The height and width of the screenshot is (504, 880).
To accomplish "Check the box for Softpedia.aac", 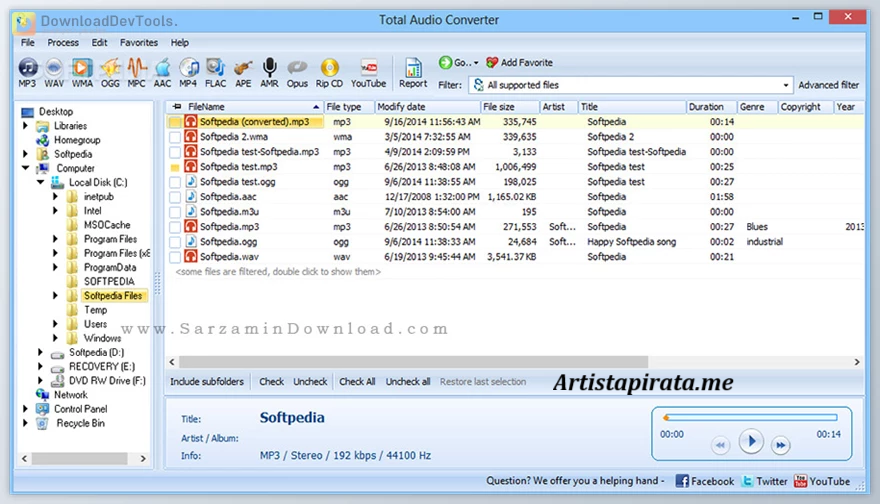I will (175, 197).
